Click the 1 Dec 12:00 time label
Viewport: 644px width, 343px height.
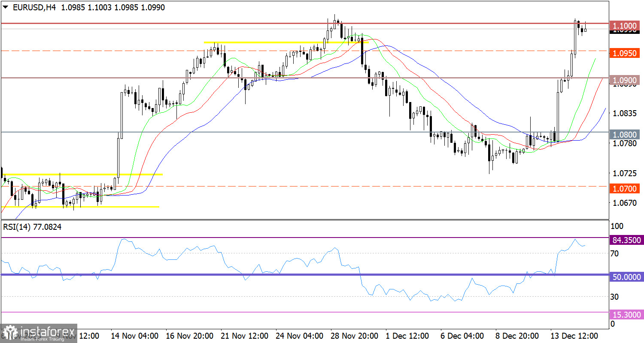pyautogui.click(x=407, y=335)
